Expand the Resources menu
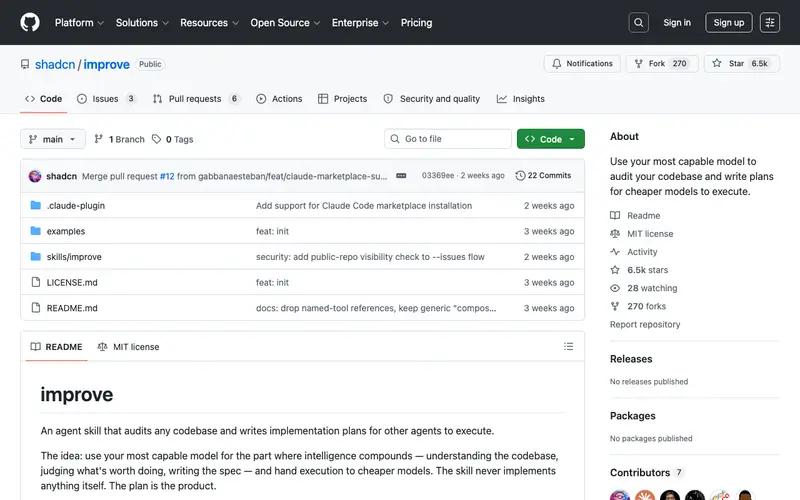Screen dimensions: 800x500 coord(209,22)
